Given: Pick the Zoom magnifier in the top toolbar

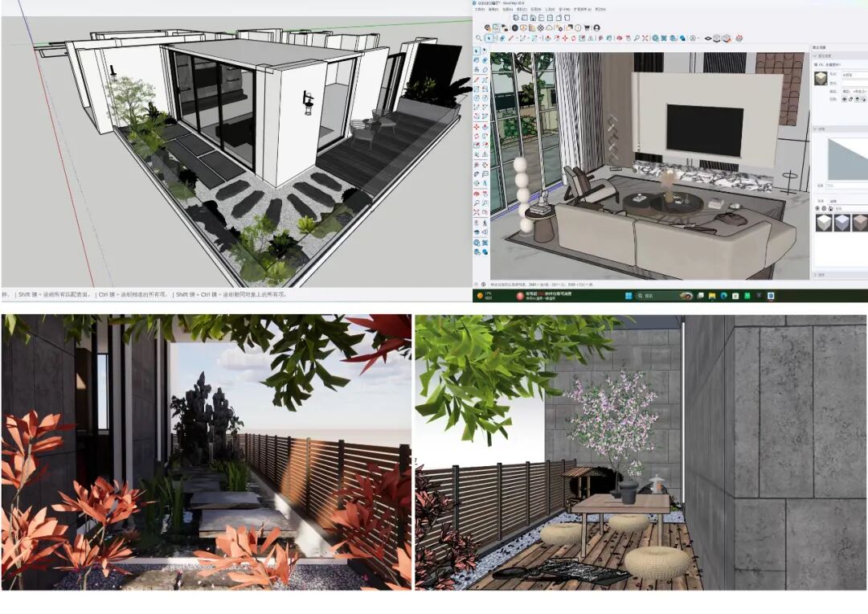Looking at the screenshot, I should click(637, 39).
